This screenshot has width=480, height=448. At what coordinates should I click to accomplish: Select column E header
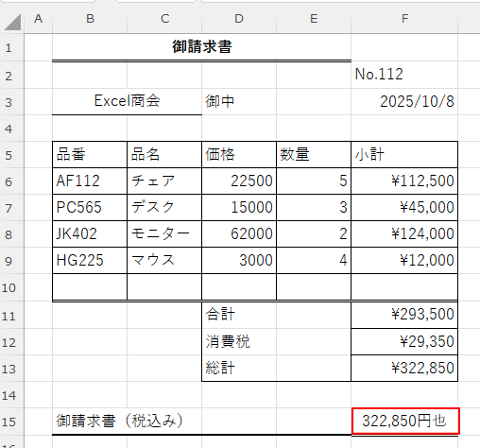314,19
